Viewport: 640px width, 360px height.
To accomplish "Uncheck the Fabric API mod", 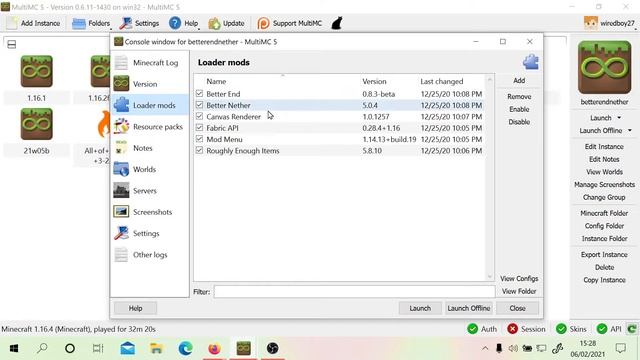I will click(x=199, y=128).
